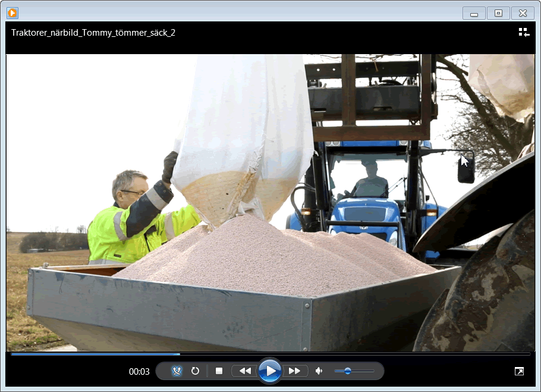Open the Media Player window icon menu
The image size is (541, 392).
click(x=12, y=13)
